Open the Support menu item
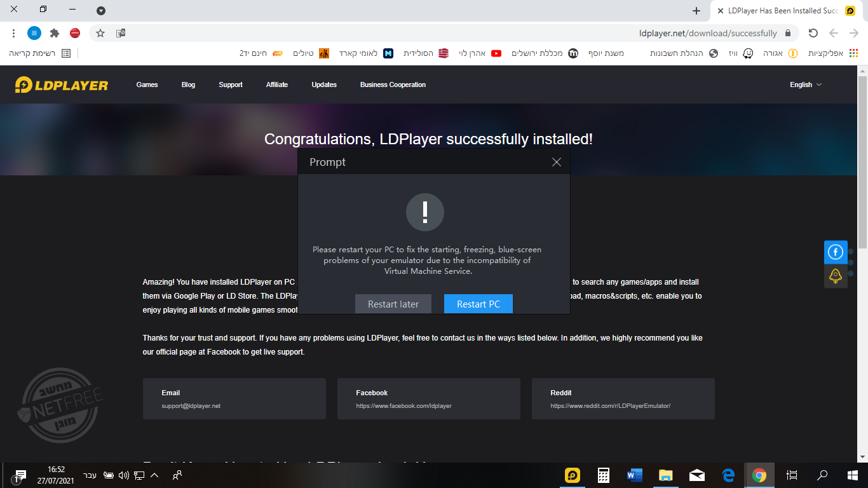Image resolution: width=868 pixels, height=488 pixels. [x=231, y=85]
